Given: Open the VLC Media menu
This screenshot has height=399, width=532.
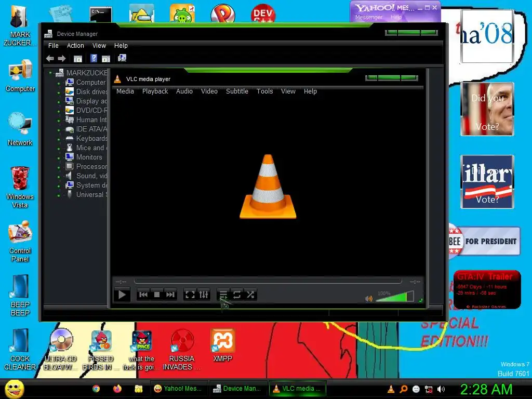Looking at the screenshot, I should [125, 91].
